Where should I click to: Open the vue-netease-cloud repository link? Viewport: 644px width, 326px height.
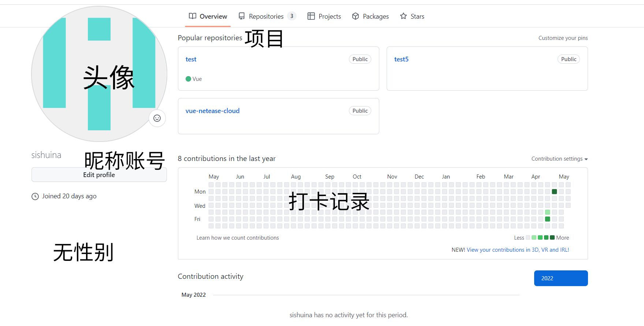(212, 111)
